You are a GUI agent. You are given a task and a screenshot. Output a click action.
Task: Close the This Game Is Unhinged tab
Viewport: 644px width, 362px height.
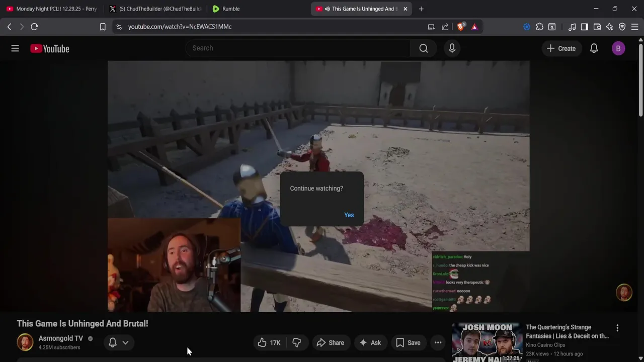(405, 9)
